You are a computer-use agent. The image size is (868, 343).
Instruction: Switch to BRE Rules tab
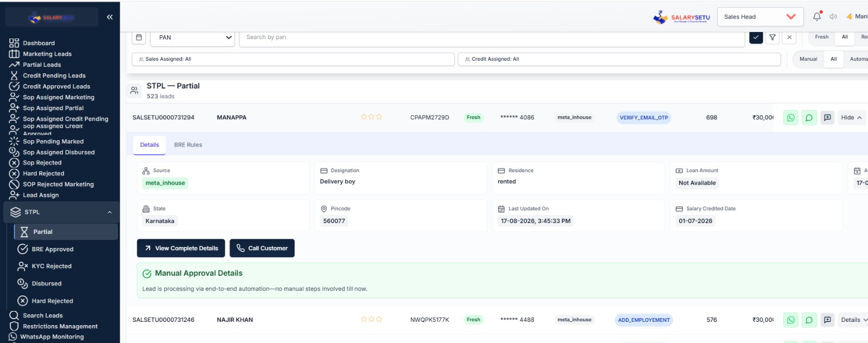[x=188, y=145]
